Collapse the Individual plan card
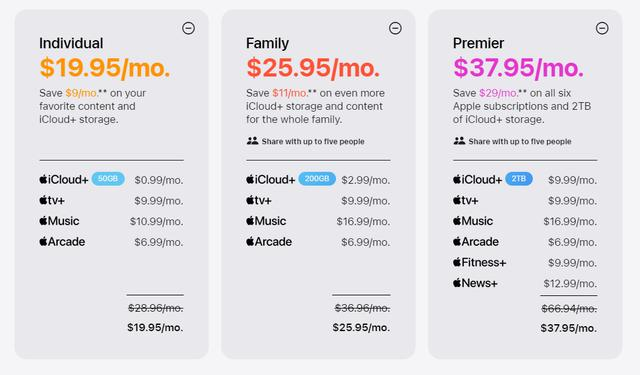640x375 pixels. [188, 28]
